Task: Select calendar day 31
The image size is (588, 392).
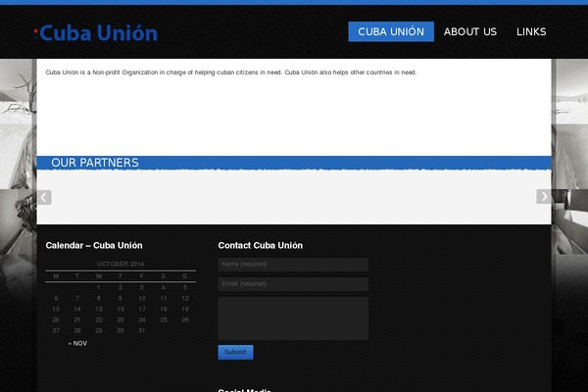Action: [x=141, y=330]
